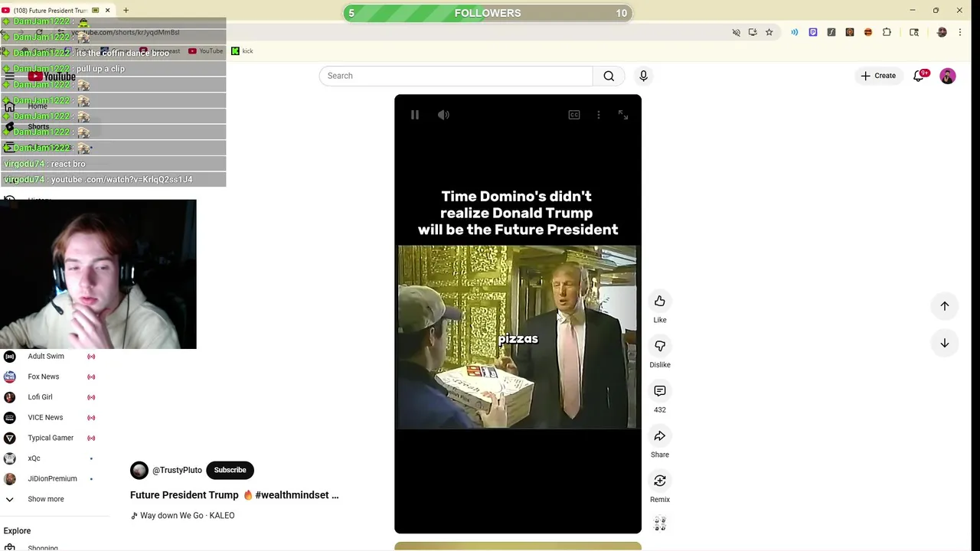Open Chrome three-dot menu
This screenshot has height=551, width=980.
click(x=960, y=32)
